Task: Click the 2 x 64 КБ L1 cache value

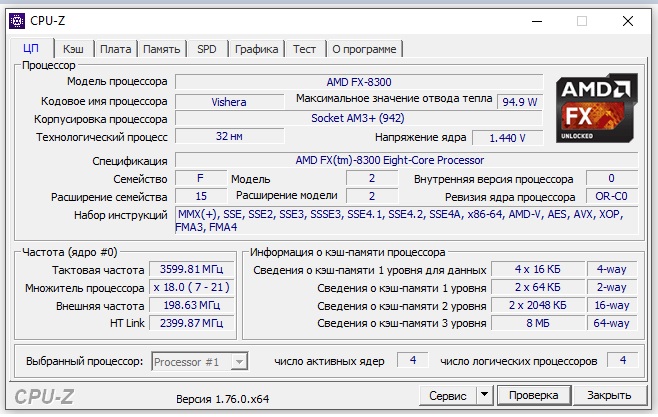Action: 538,287
